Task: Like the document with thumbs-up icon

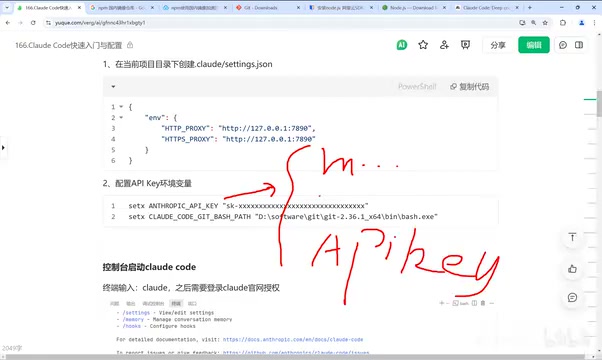Action: 572,269
